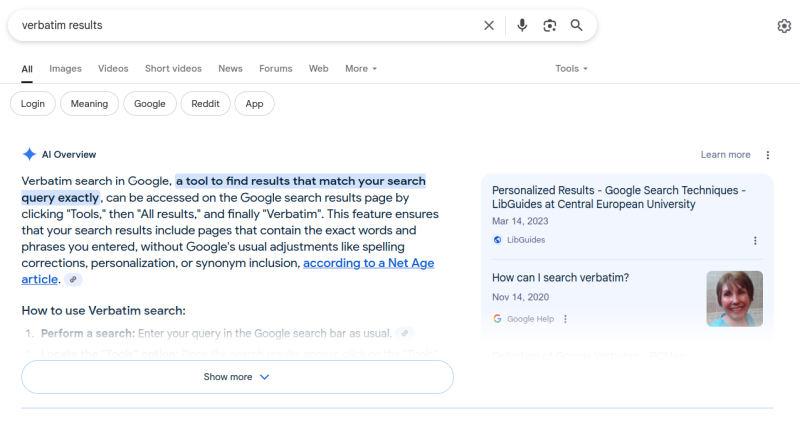Switch to the News tab
This screenshot has height=424, width=800.
coord(231,68)
